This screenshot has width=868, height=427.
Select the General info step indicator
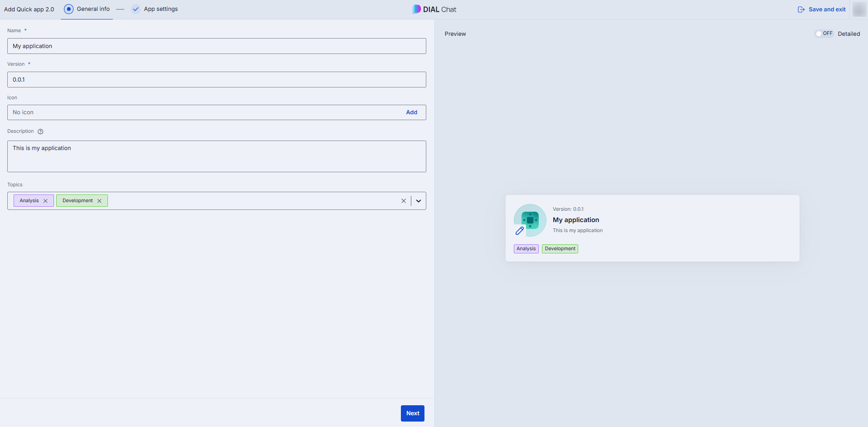68,9
